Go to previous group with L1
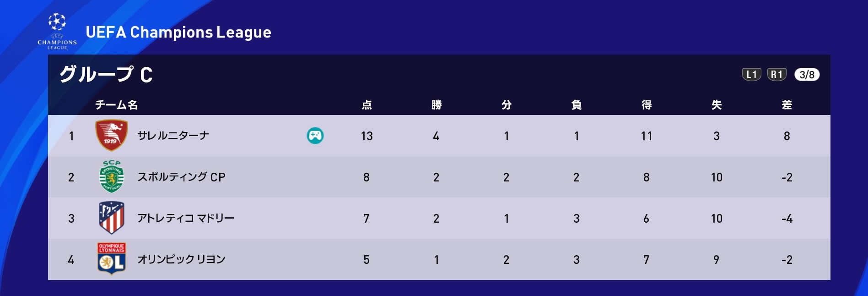Viewport: 868px width, 296px height. pyautogui.click(x=751, y=75)
